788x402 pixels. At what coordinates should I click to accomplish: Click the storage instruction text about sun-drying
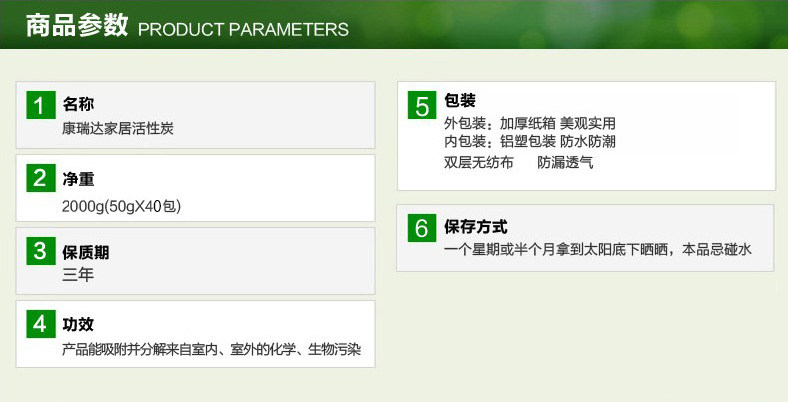pos(597,250)
